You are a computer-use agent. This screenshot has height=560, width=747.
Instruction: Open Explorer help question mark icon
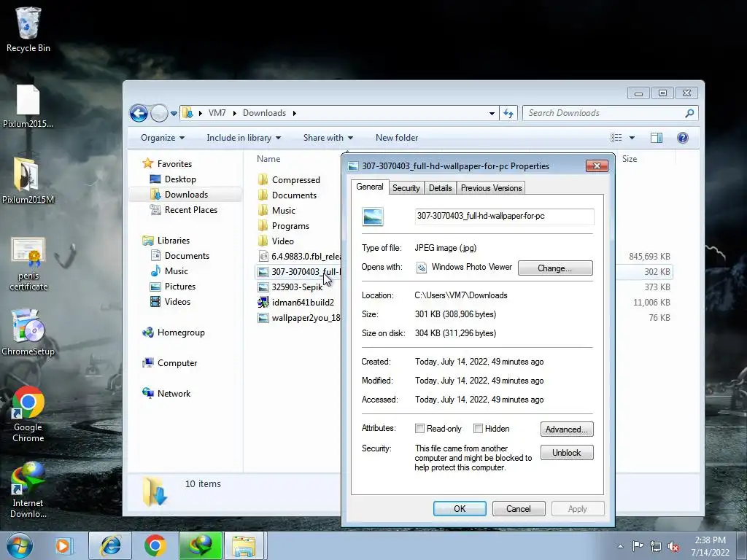683,138
